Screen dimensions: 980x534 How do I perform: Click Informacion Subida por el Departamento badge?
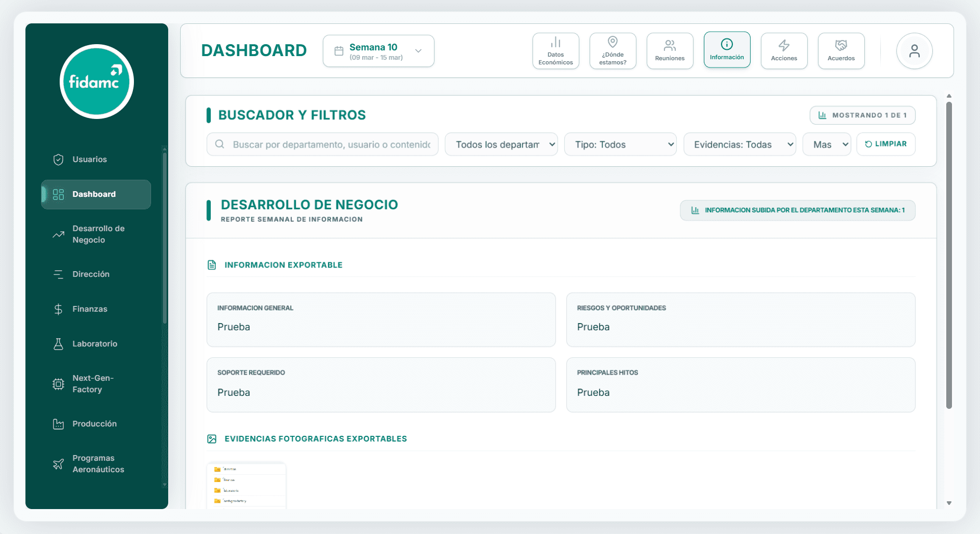point(797,210)
